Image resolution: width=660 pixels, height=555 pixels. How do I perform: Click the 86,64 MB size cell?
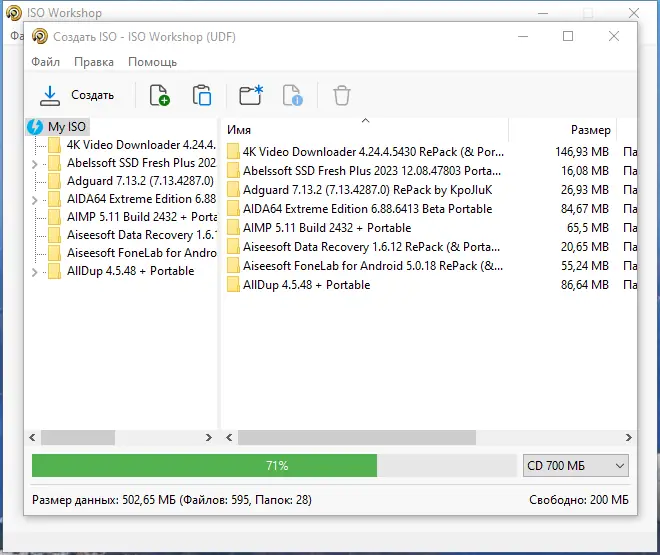(x=585, y=285)
